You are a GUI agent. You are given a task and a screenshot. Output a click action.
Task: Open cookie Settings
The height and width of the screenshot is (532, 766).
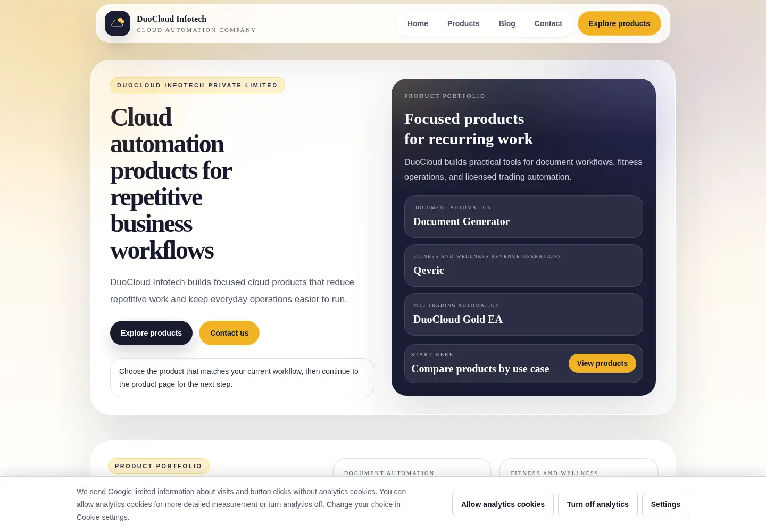(x=665, y=504)
